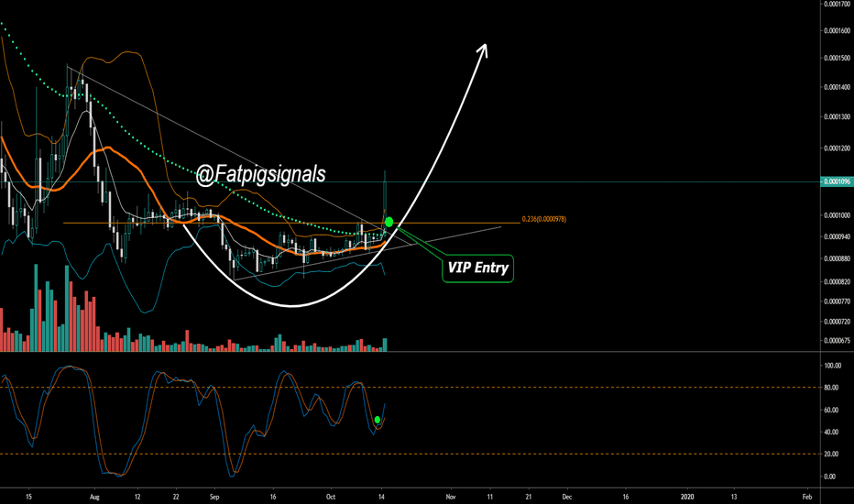Click date label 21 on the time axis
The width and height of the screenshot is (854, 504).
529,497
